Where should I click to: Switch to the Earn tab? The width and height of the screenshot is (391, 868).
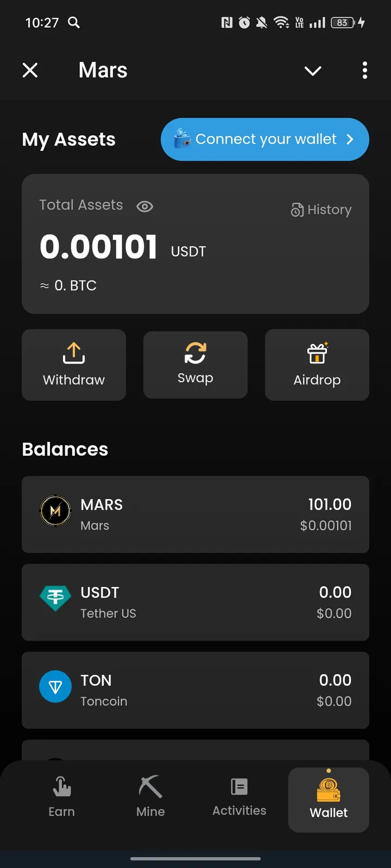(62, 796)
